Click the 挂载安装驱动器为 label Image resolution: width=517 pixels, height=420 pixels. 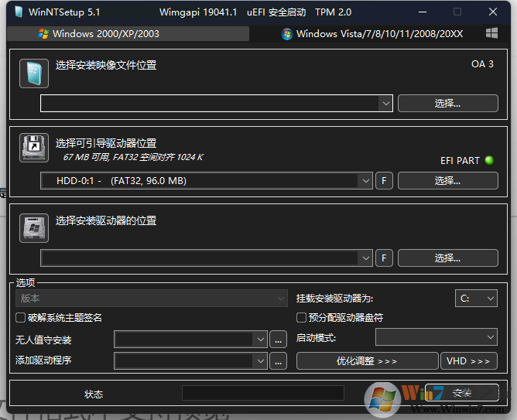(334, 299)
